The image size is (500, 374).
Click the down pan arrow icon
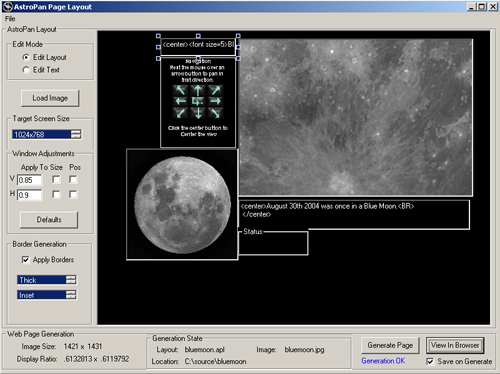(198, 113)
